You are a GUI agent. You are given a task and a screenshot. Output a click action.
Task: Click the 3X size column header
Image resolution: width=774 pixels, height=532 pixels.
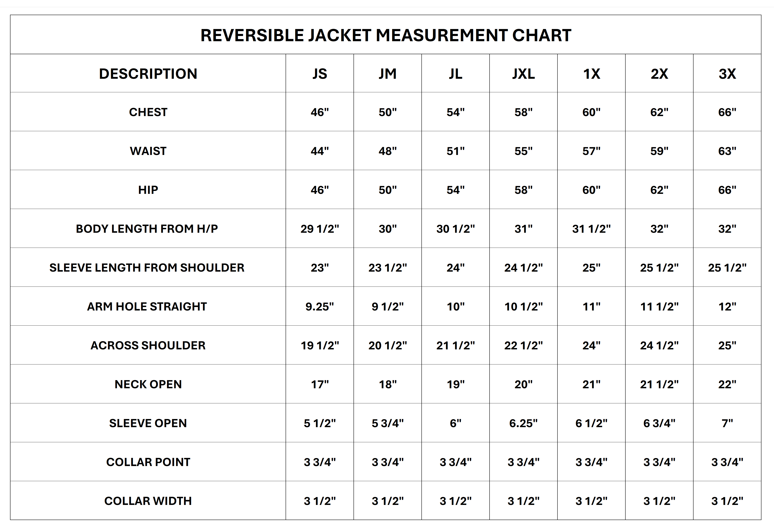[x=727, y=74]
